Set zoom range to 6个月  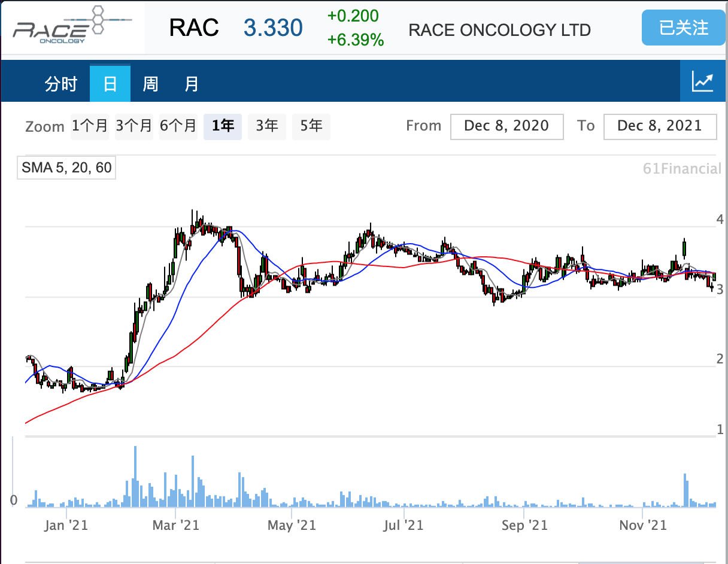178,126
